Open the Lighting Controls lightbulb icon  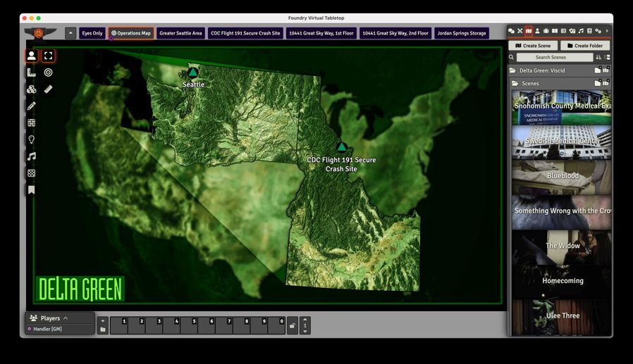pyautogui.click(x=32, y=139)
